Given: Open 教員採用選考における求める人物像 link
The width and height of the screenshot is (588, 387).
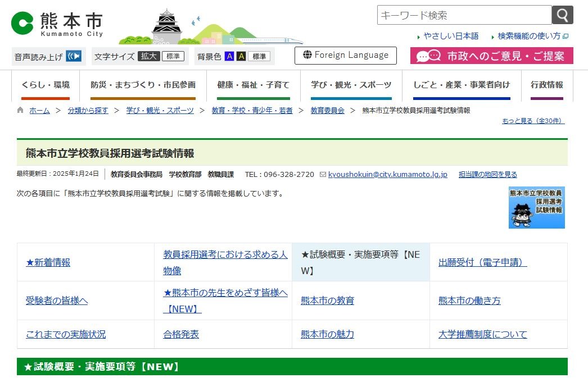Looking at the screenshot, I should tap(225, 262).
